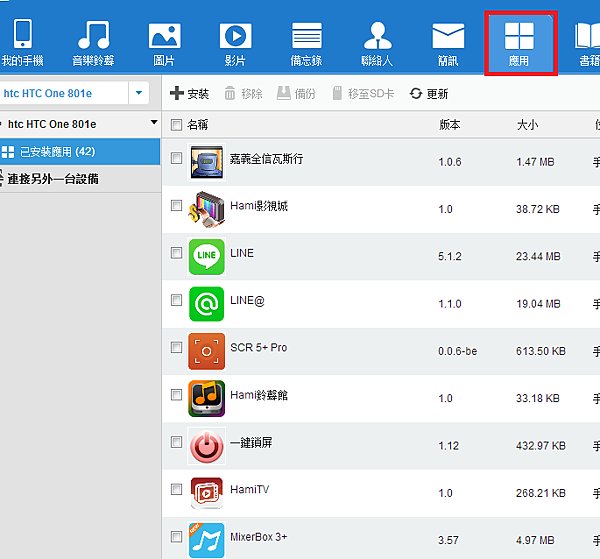
Task: Click the SCR 5+ Pro app icon
Action: (x=207, y=351)
